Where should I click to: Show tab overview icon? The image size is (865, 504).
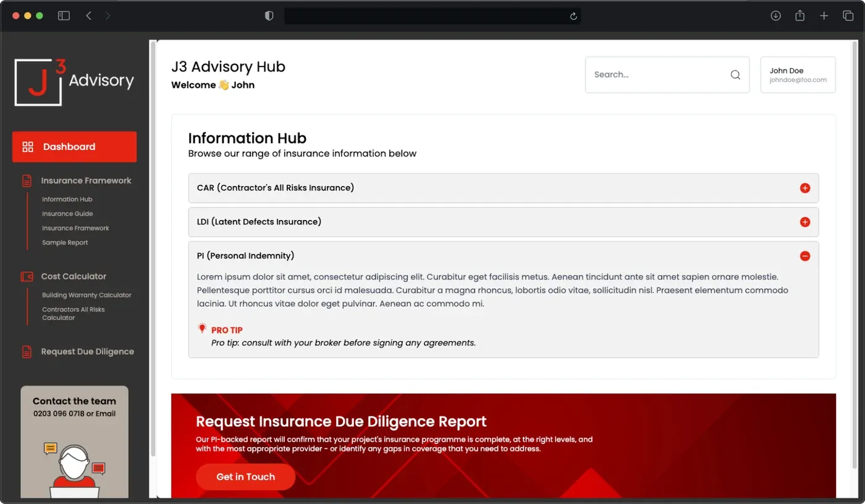pos(848,16)
